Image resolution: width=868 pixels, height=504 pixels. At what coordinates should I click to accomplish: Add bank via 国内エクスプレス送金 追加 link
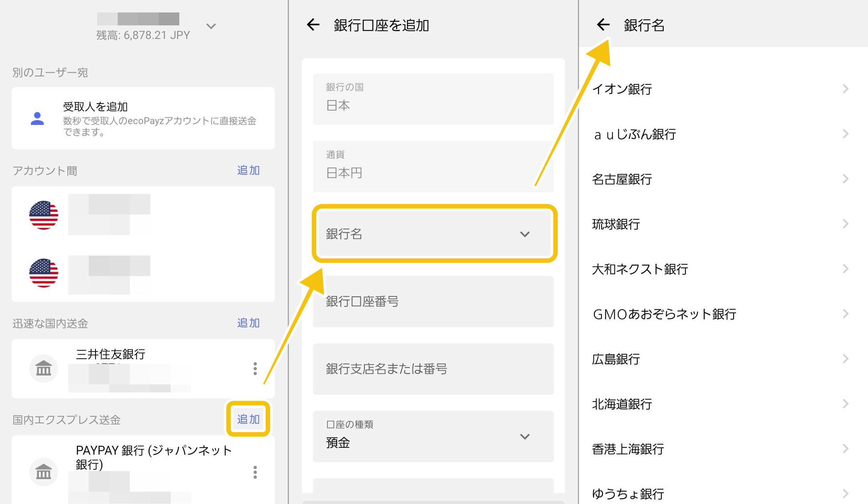248,419
